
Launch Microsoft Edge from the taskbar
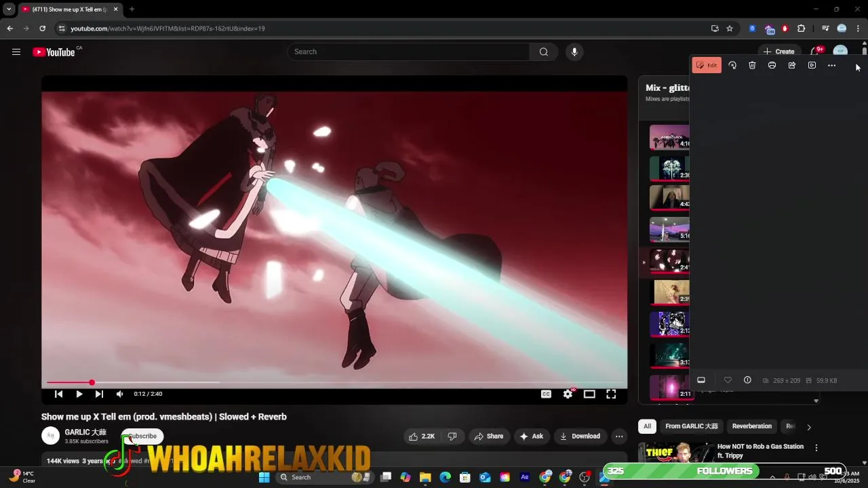446,477
